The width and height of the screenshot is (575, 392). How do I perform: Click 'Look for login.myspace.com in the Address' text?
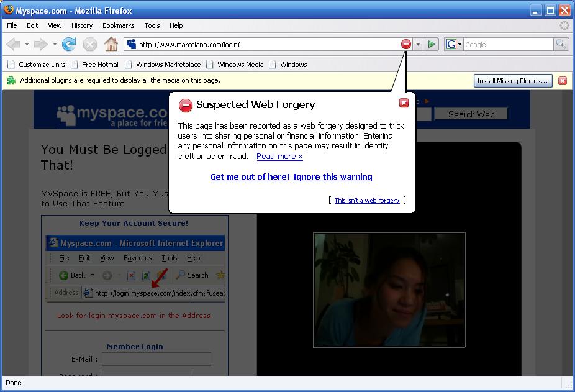click(135, 316)
